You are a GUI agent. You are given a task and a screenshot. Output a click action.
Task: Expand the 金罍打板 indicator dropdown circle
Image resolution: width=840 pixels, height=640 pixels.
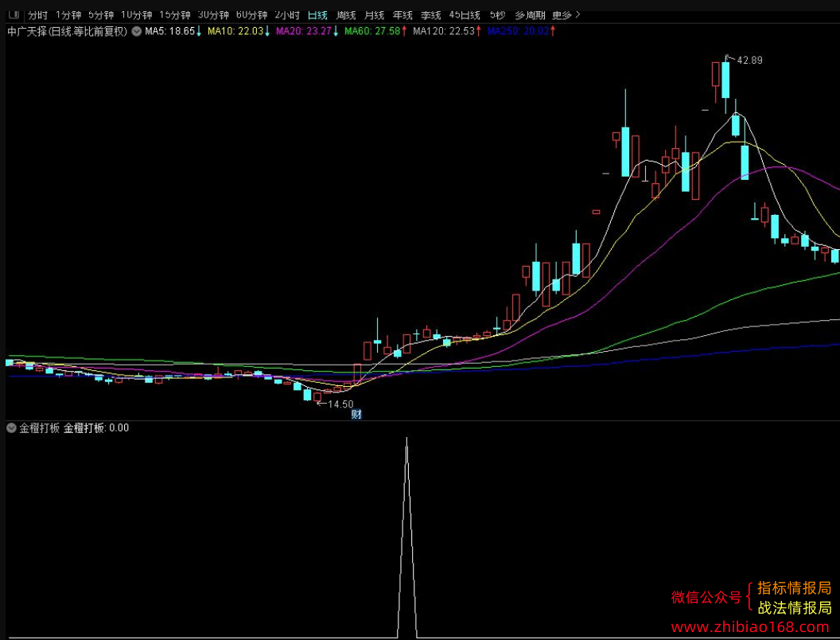click(11, 427)
